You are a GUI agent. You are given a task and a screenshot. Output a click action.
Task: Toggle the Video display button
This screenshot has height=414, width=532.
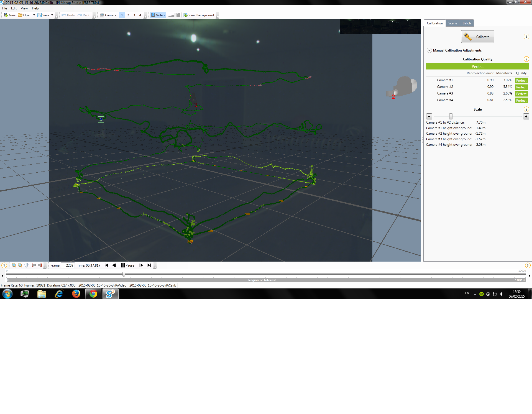(158, 15)
